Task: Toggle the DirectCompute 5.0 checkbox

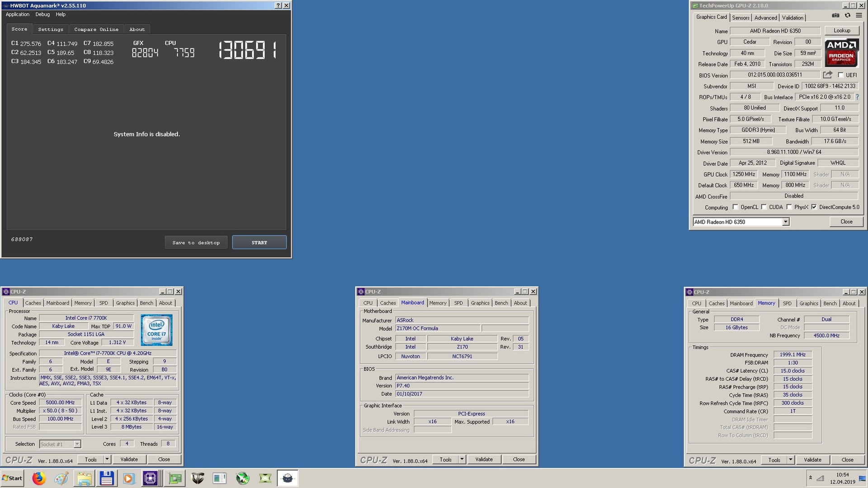Action: pyautogui.click(x=814, y=207)
